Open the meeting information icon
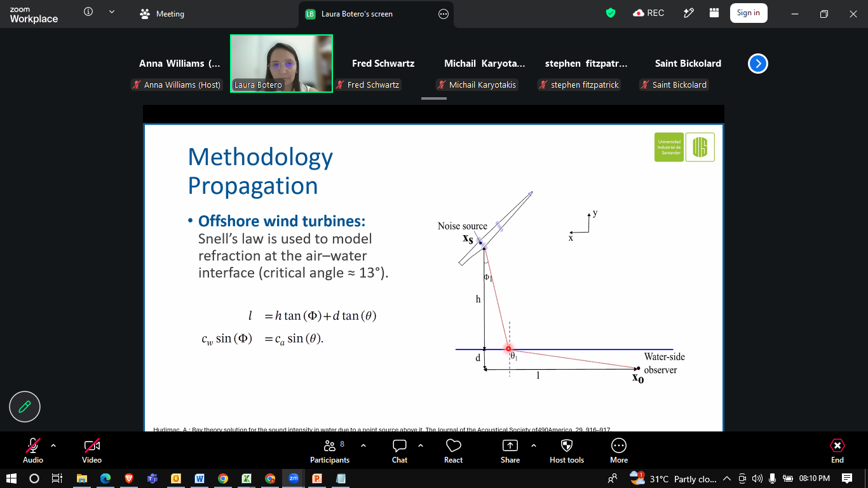Screen dimensions: 868x488 88,12
